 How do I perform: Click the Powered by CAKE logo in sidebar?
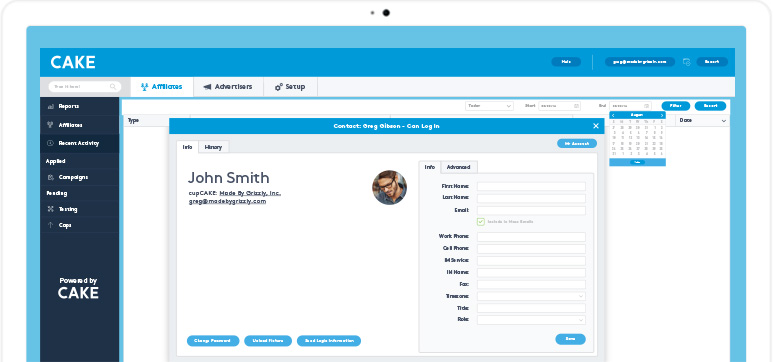pos(78,289)
